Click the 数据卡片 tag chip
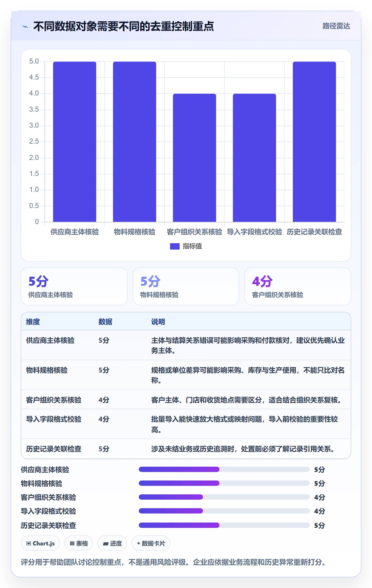The width and height of the screenshot is (372, 588). 151,543
